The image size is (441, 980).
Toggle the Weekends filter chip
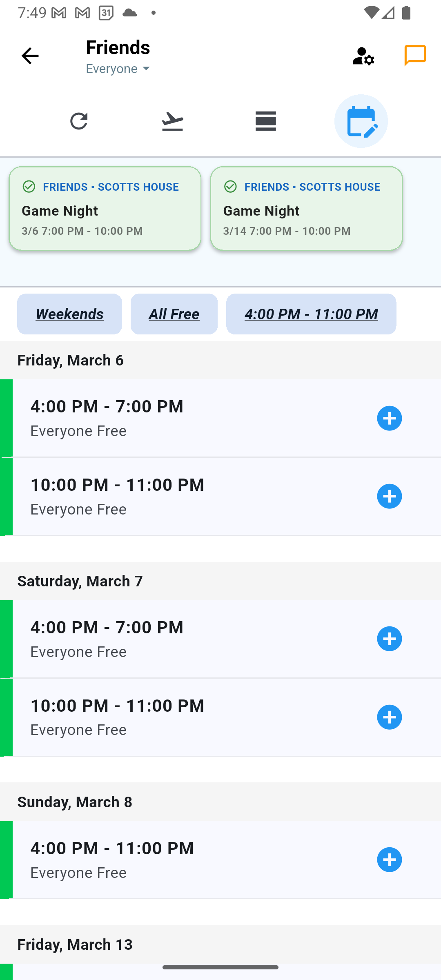click(69, 314)
